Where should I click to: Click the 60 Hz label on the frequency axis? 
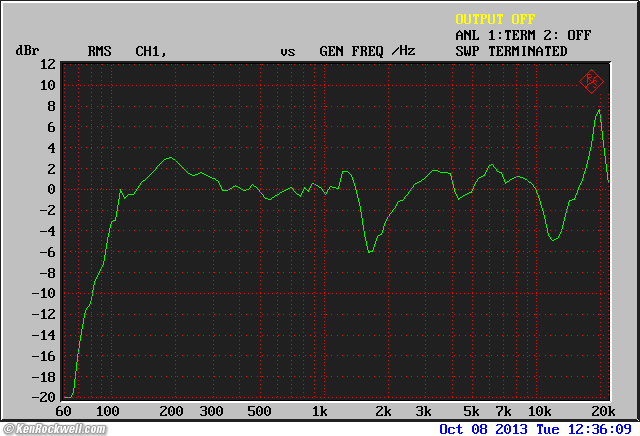(x=65, y=411)
